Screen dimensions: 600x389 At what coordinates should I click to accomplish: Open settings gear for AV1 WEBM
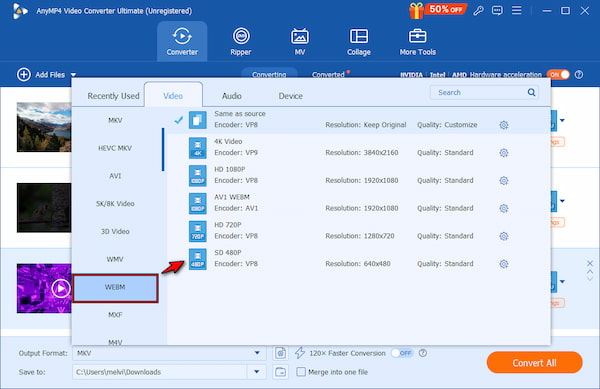coord(504,208)
